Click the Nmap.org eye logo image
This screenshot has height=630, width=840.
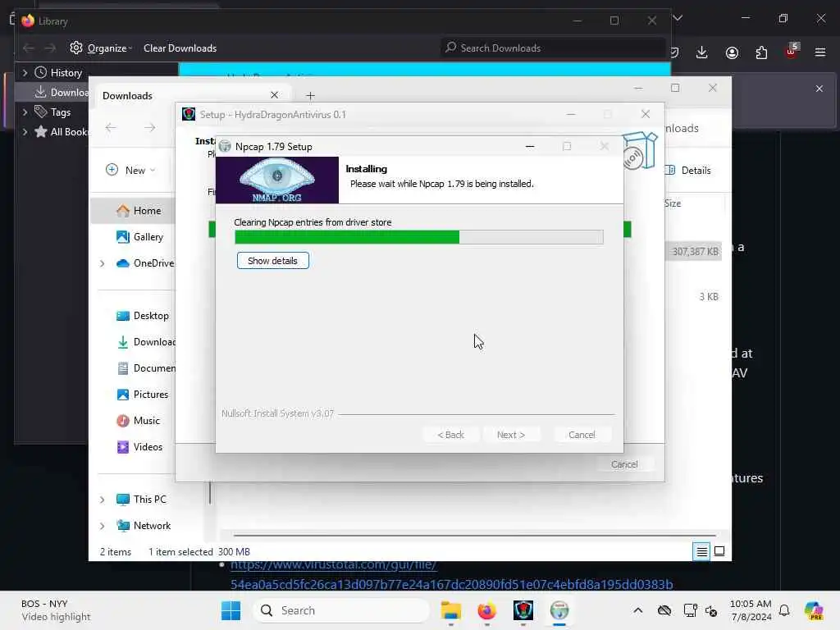point(277,180)
